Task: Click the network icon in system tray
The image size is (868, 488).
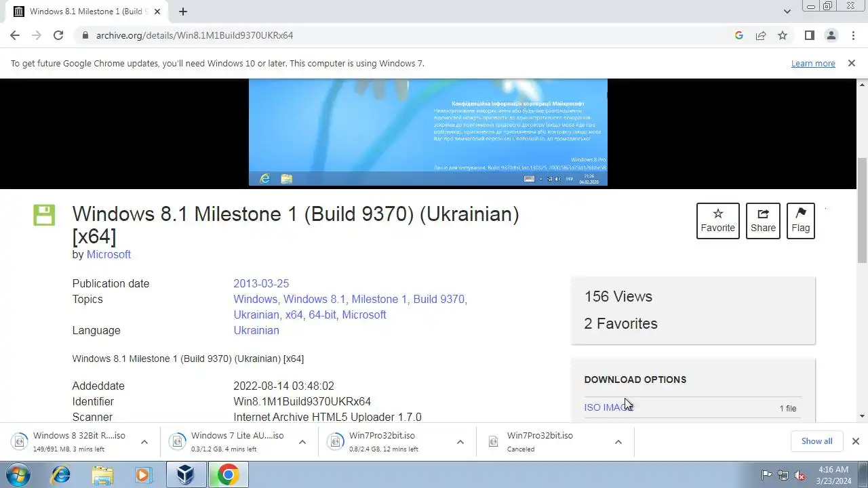Action: click(x=783, y=475)
